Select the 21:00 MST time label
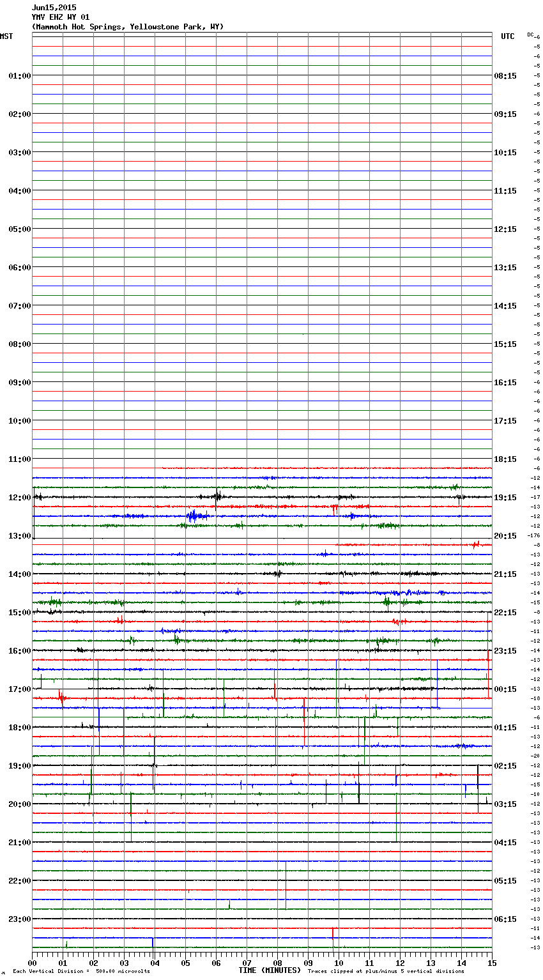543x980 pixels. tap(20, 843)
